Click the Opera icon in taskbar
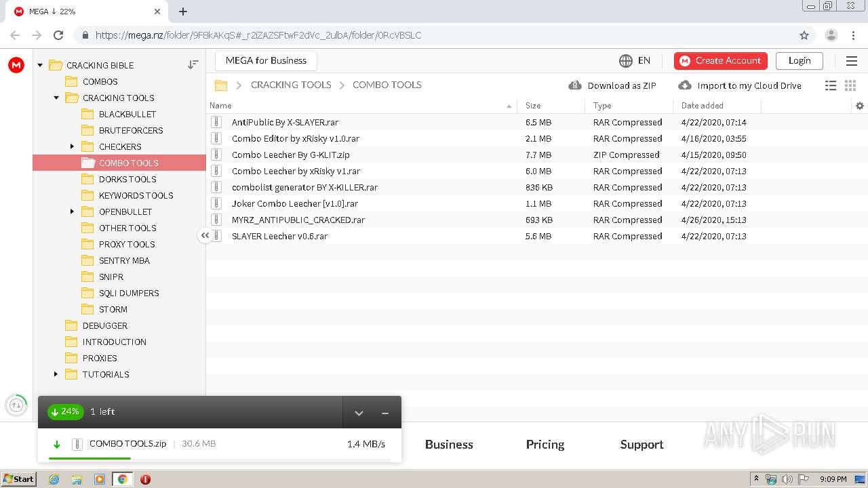The height and width of the screenshot is (488, 868). click(145, 479)
